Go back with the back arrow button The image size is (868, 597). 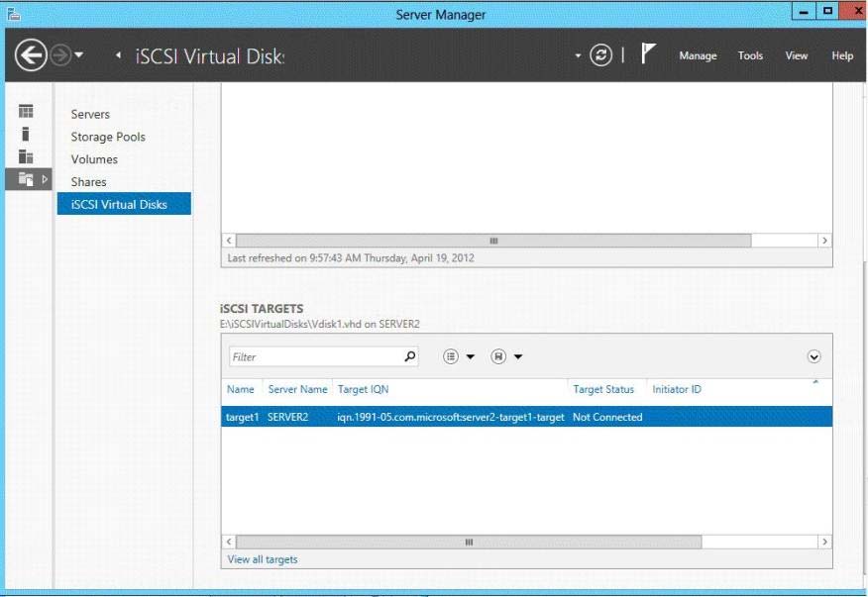[x=31, y=55]
